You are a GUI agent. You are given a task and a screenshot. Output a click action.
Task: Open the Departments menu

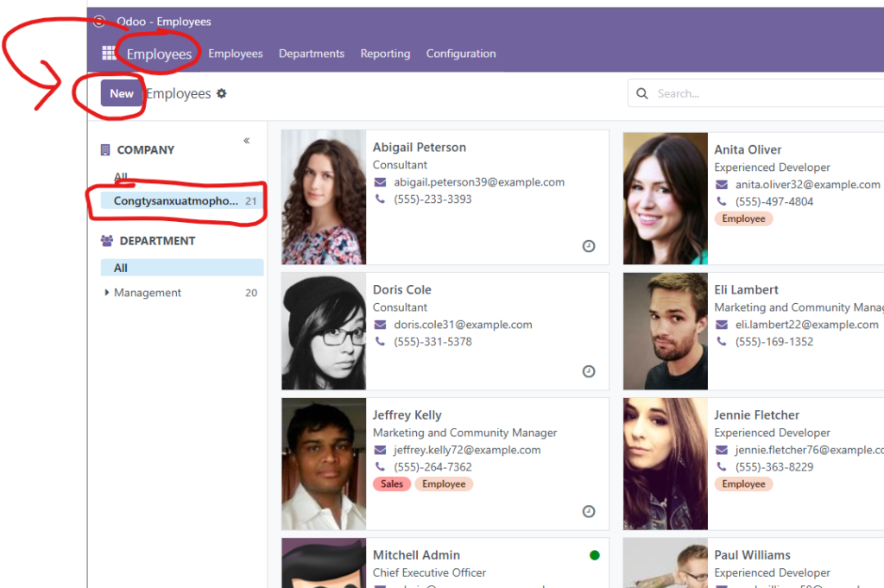click(x=311, y=54)
